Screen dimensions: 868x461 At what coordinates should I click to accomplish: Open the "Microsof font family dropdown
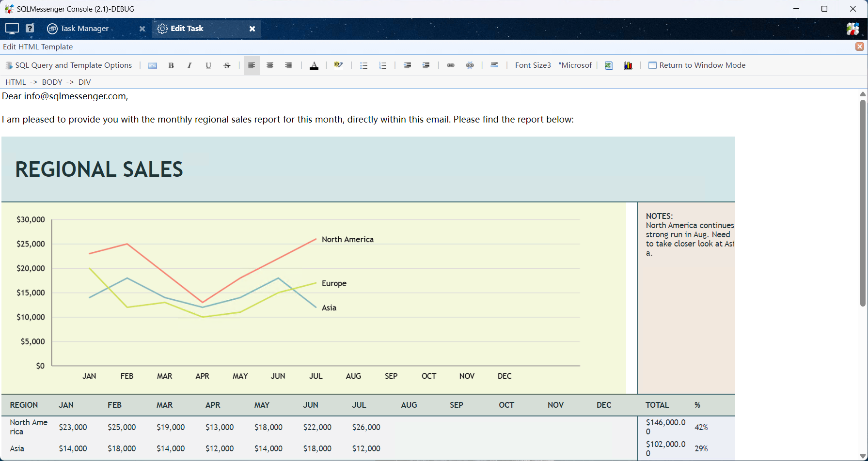(x=575, y=65)
